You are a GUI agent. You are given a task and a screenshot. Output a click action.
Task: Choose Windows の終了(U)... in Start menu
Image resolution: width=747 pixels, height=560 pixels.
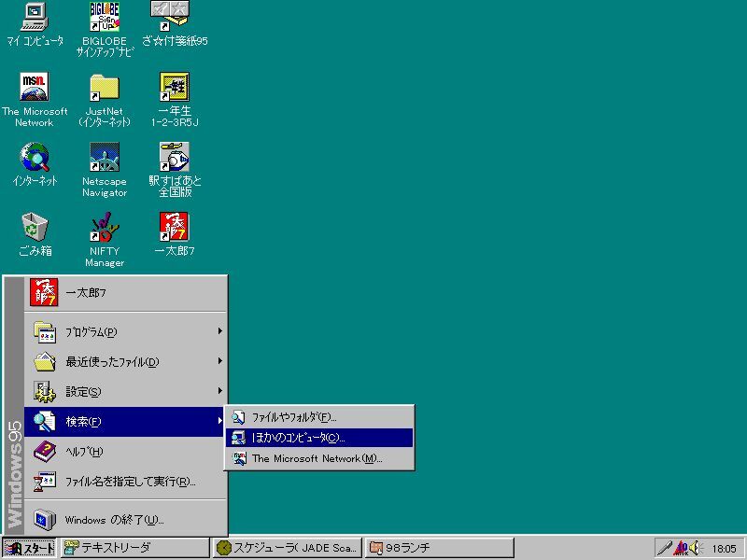click(125, 520)
